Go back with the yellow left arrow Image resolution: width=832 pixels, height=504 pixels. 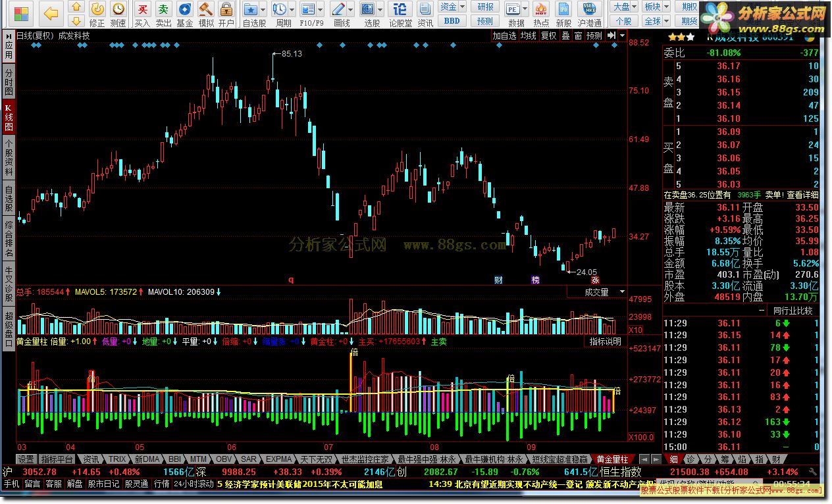(x=51, y=13)
